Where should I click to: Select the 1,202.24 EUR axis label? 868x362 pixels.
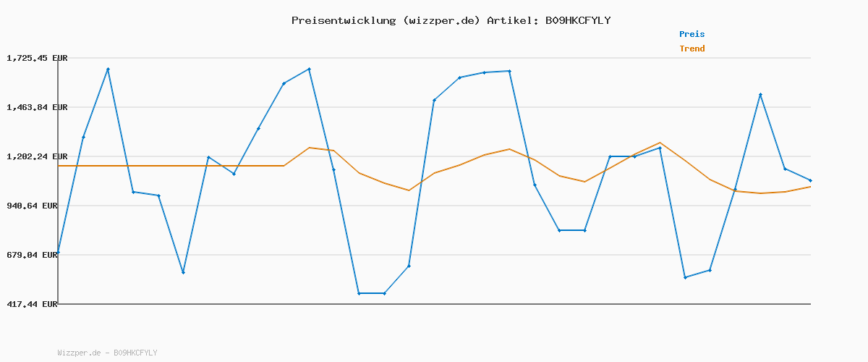point(37,156)
